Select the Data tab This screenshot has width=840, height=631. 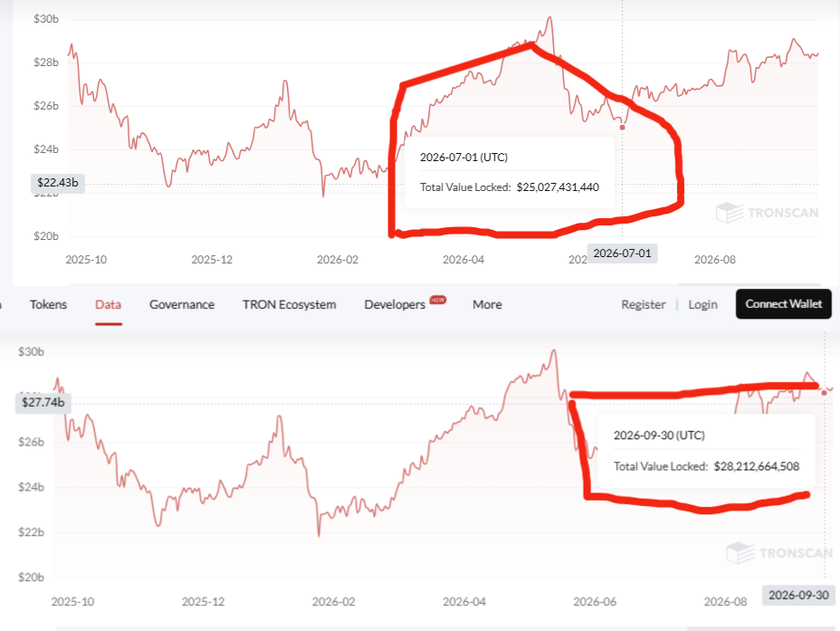click(x=109, y=304)
